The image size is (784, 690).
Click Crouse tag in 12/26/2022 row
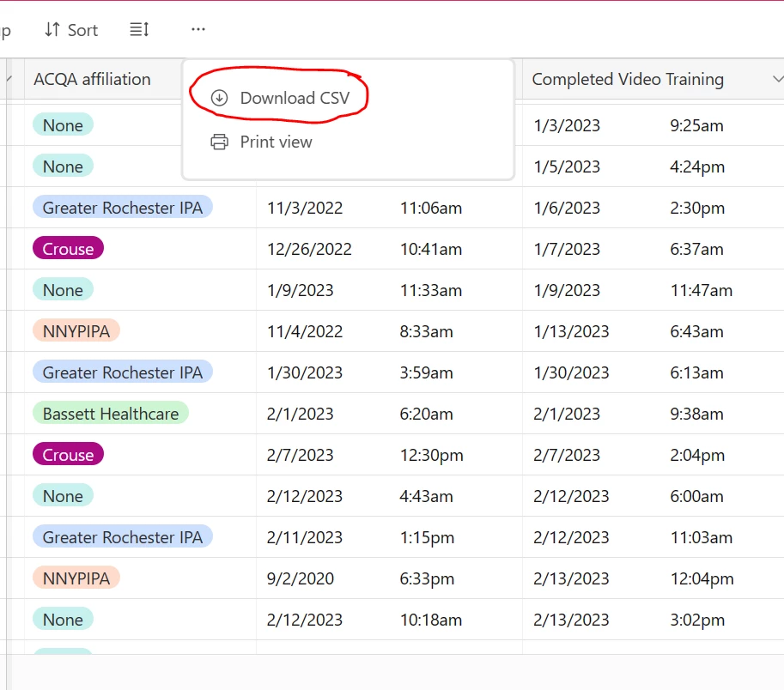pos(68,249)
